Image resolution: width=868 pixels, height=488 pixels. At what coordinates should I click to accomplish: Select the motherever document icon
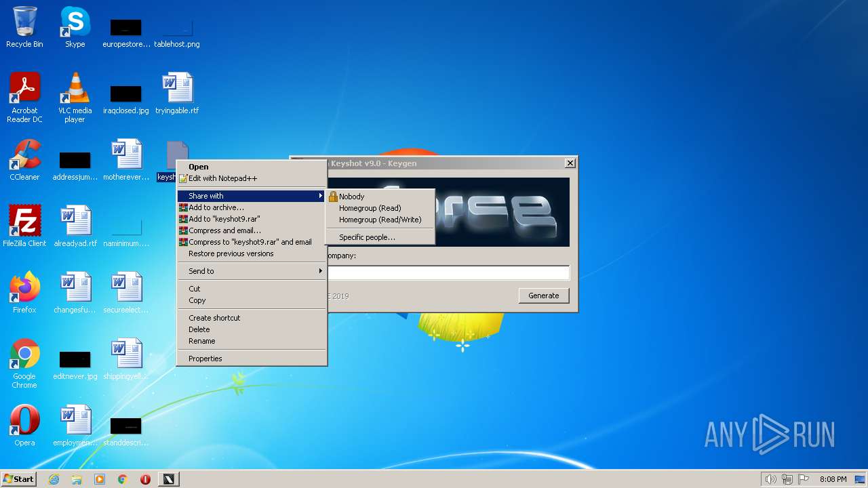pyautogui.click(x=126, y=160)
